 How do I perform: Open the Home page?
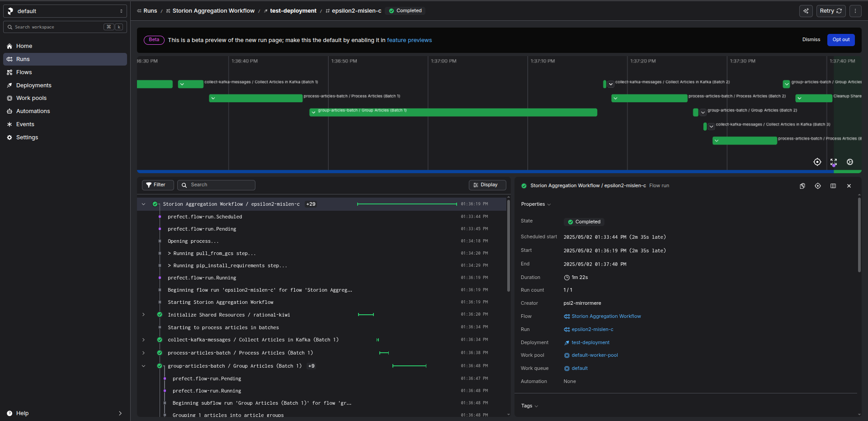(65, 46)
